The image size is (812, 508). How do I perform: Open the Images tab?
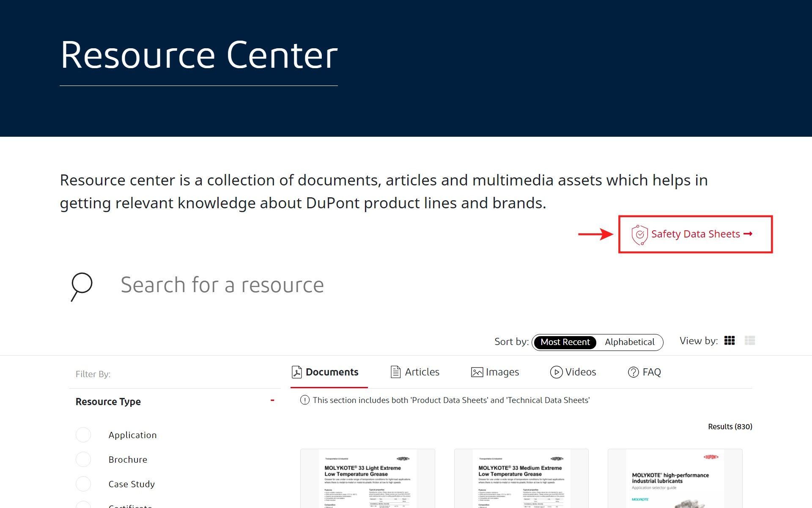pos(495,372)
